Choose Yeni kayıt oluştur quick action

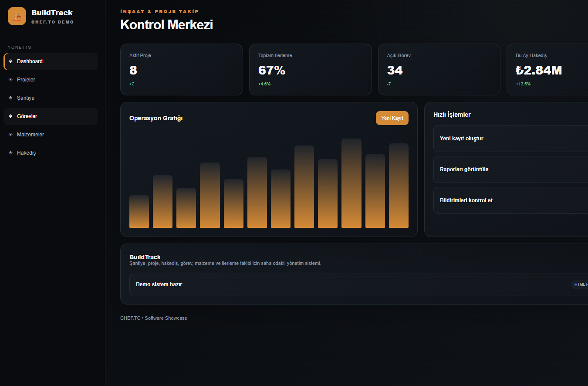(x=510, y=139)
